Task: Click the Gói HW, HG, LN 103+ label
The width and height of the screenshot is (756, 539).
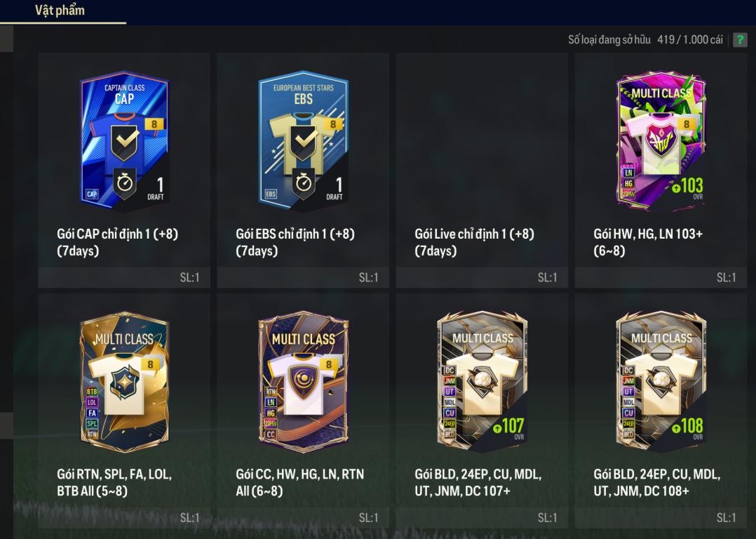Action: pyautogui.click(x=648, y=242)
